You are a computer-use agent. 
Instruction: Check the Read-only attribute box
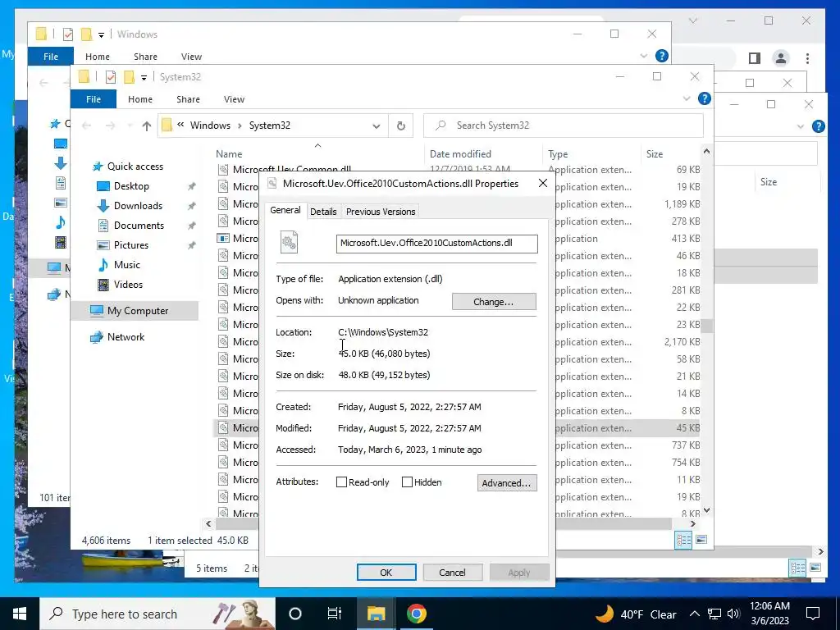(341, 482)
